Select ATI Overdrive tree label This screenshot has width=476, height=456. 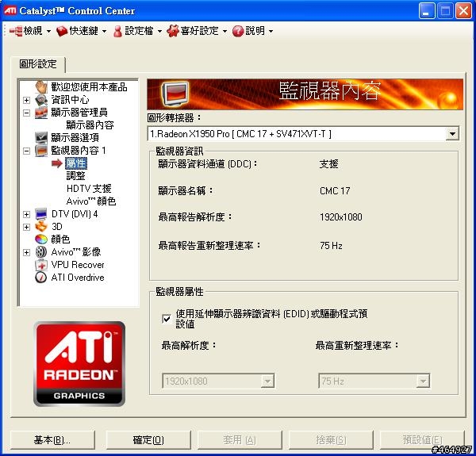pos(78,278)
